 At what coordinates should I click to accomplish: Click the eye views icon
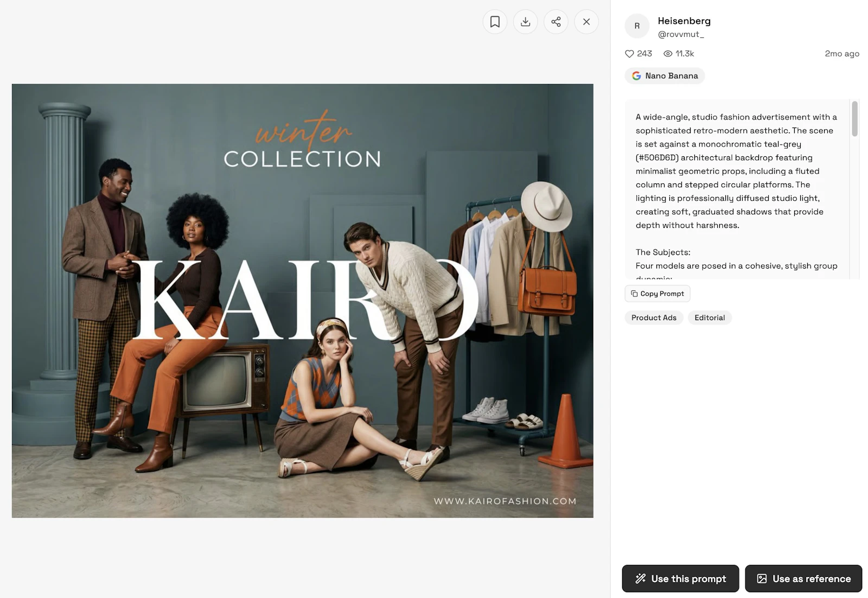[x=668, y=54]
